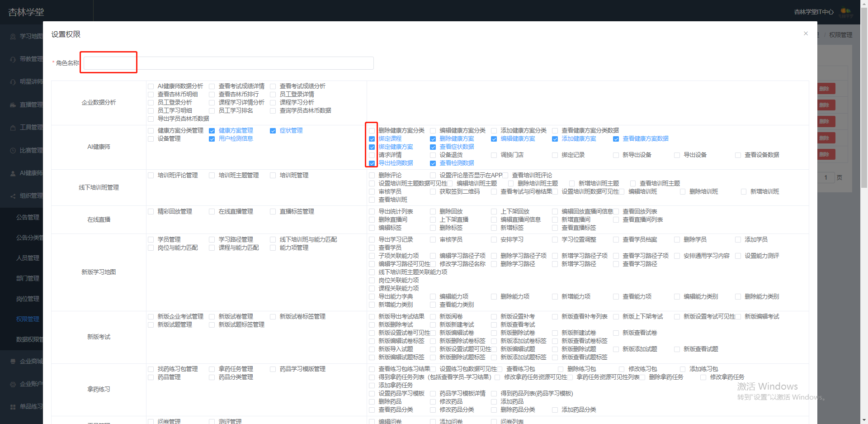Close the 设置权限 dialog
Image resolution: width=868 pixels, height=424 pixels.
[x=806, y=33]
